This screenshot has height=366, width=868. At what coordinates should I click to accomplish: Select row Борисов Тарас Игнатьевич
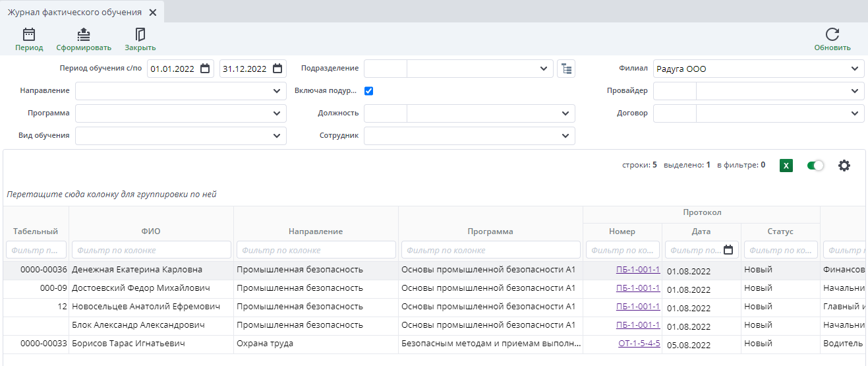[434, 344]
